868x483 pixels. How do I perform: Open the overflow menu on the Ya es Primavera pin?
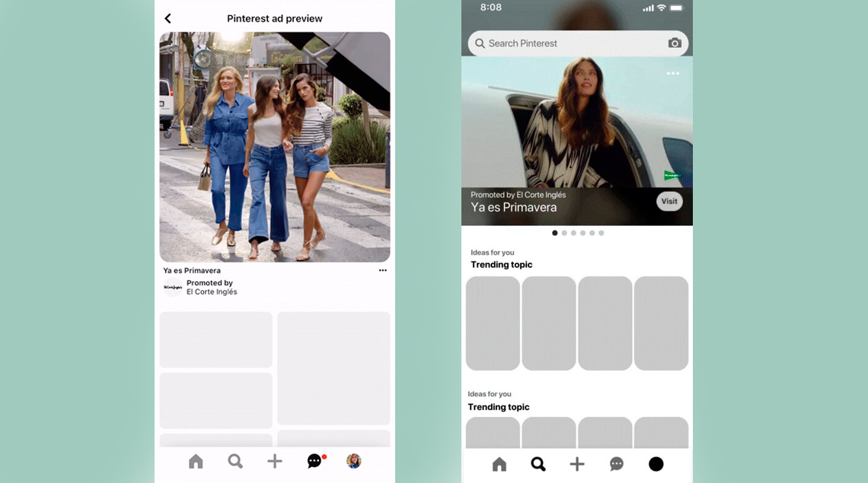(x=383, y=270)
